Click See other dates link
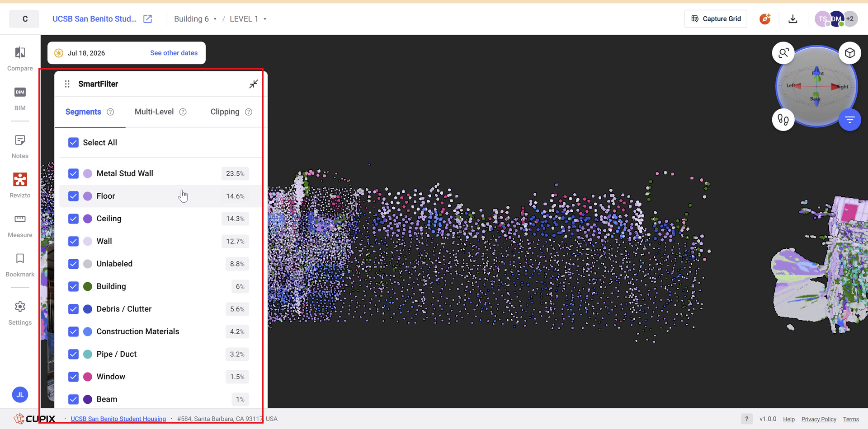868x429 pixels. pos(174,53)
